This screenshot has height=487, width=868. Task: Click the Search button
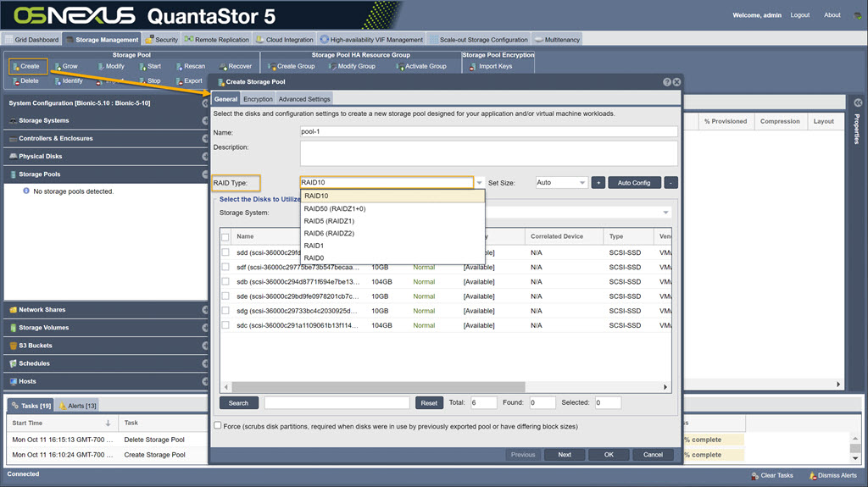point(238,403)
